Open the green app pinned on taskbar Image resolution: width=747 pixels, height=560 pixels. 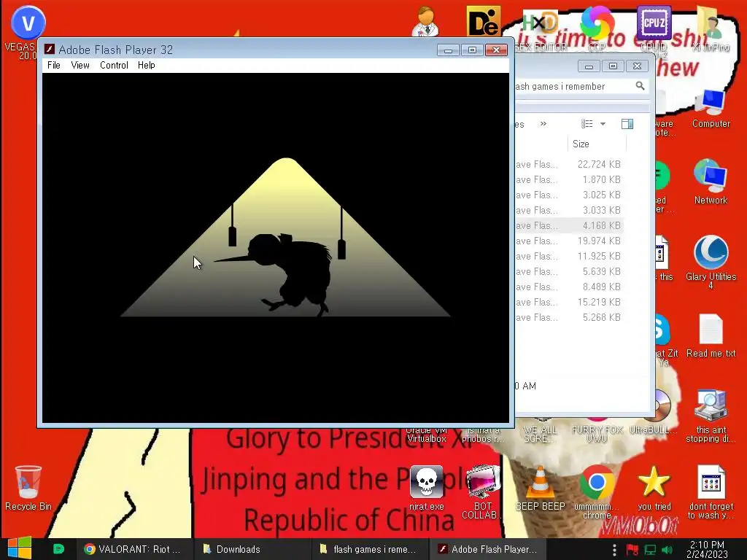58,549
